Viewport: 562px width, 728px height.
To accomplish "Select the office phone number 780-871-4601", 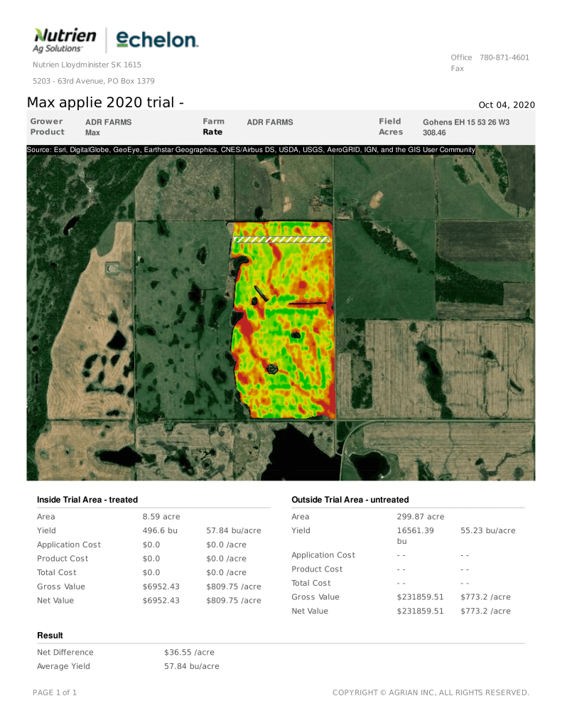I will (504, 58).
